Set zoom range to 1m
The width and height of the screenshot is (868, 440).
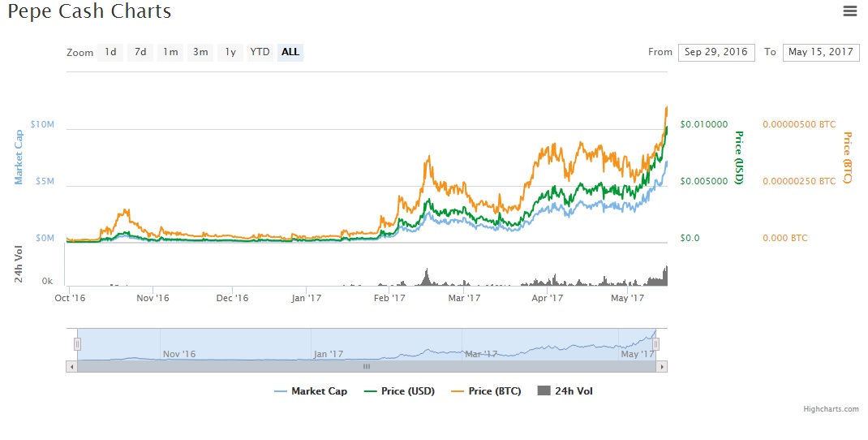pyautogui.click(x=170, y=52)
